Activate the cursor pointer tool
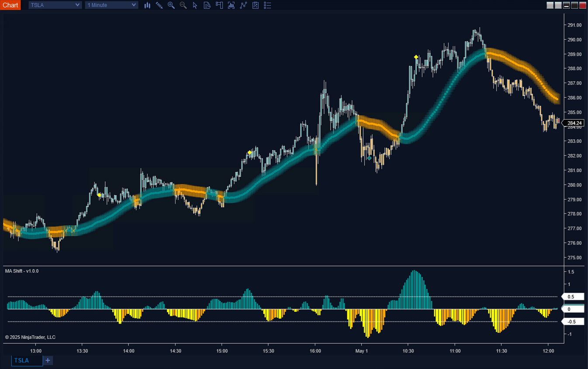The width and height of the screenshot is (588, 369). [x=194, y=5]
